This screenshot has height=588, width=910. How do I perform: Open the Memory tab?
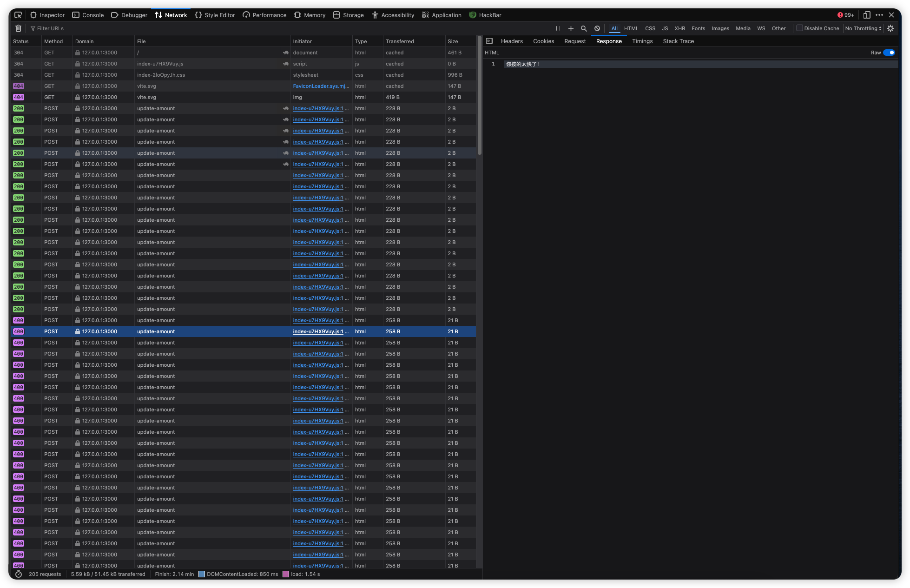click(x=310, y=15)
